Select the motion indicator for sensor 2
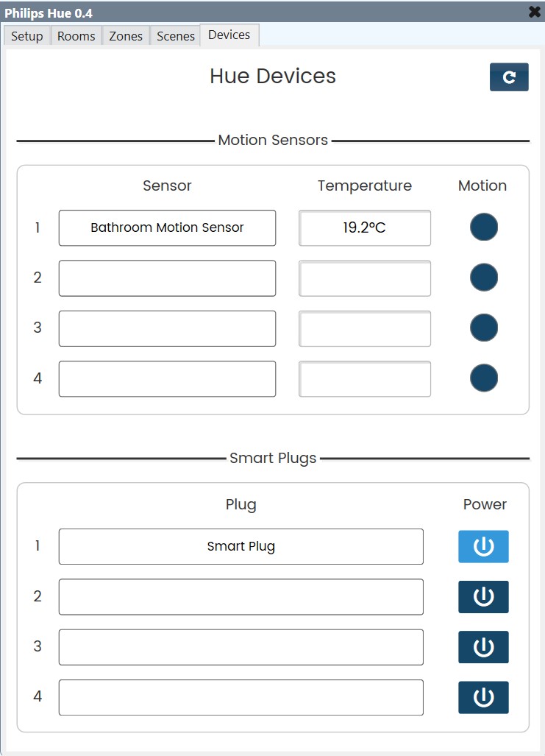This screenshot has width=545, height=756. 483,277
